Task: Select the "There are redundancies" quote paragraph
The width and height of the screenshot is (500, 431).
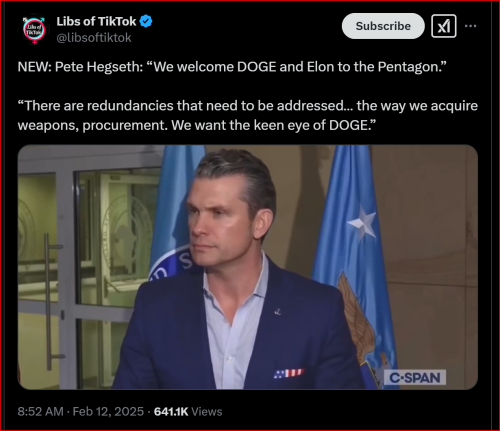Action: point(248,115)
